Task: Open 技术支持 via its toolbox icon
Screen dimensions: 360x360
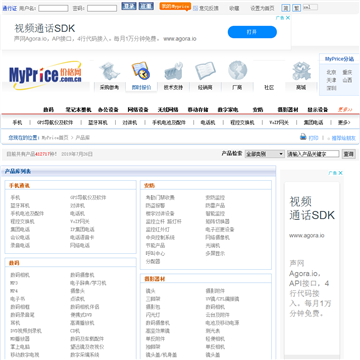Action: (173, 71)
